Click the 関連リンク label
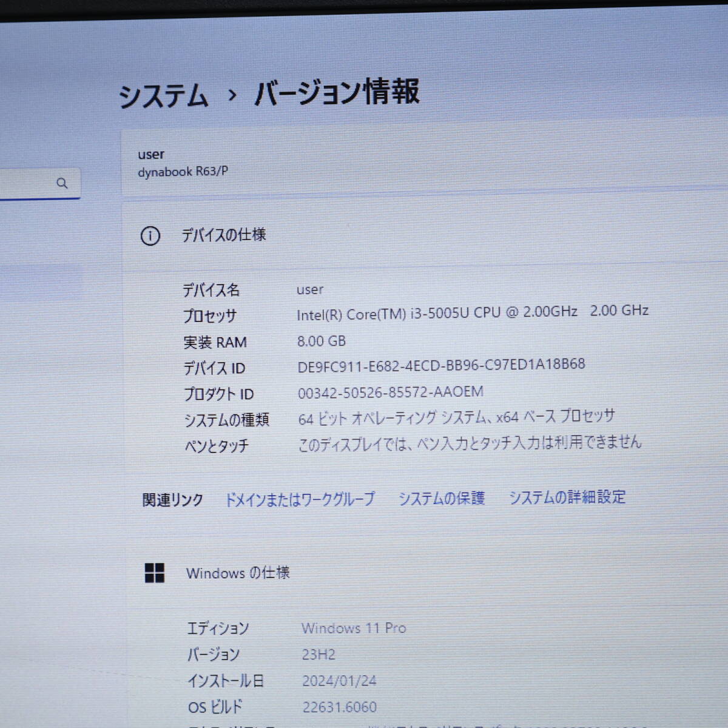The image size is (728, 728). (x=172, y=500)
